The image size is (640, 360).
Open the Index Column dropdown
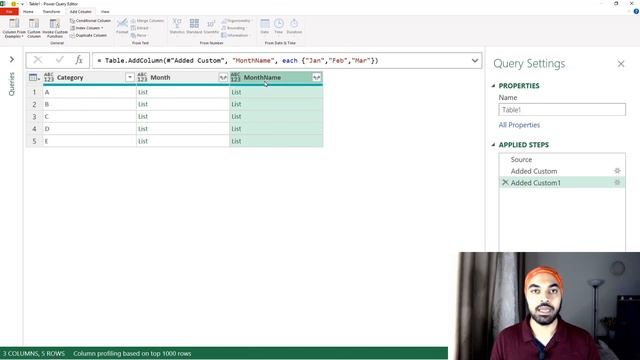(87, 28)
